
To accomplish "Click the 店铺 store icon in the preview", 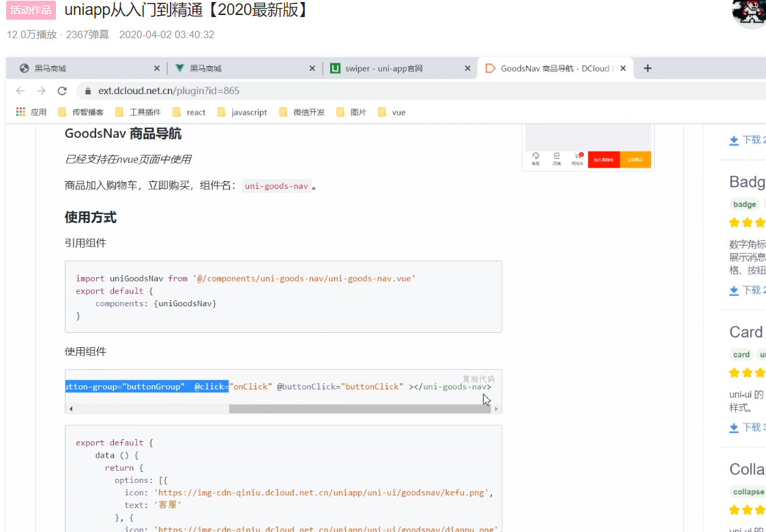I will pyautogui.click(x=557, y=156).
